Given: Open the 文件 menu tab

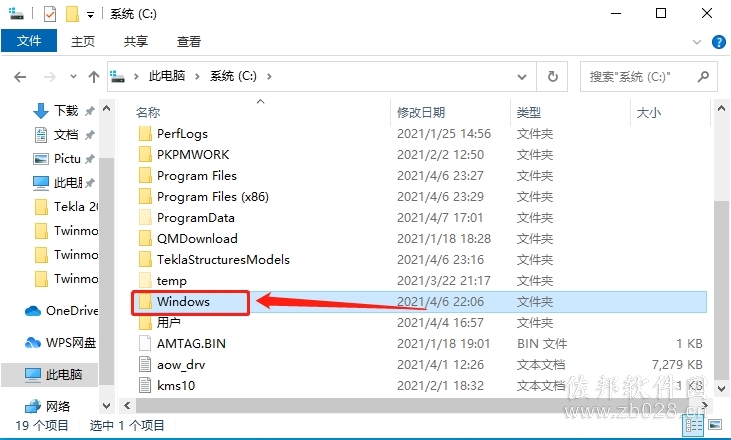Looking at the screenshot, I should pyautogui.click(x=29, y=41).
